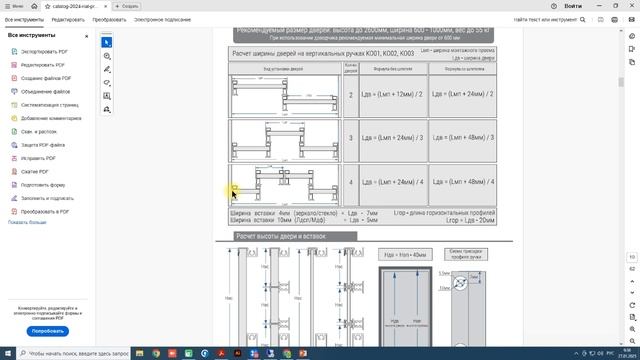640x360 pixels.
Task: Click the Войти sign-in button
Action: 573,6
